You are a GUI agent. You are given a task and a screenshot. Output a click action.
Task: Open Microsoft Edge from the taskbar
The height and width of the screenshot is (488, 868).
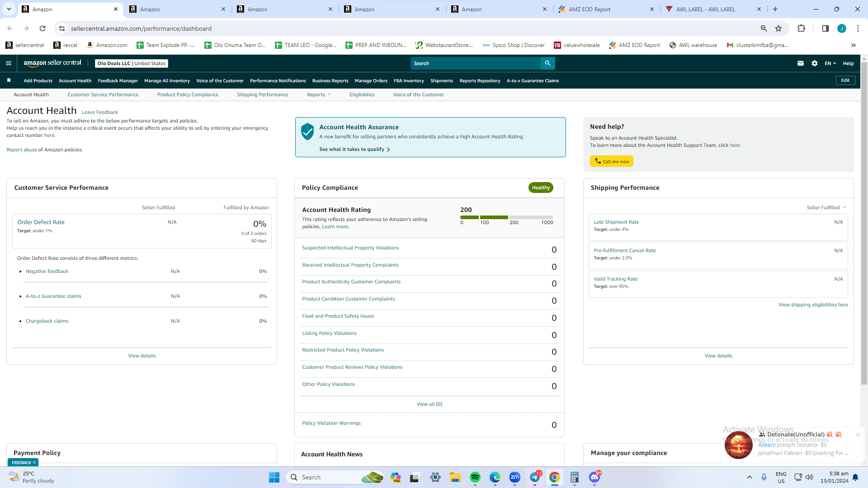tap(495, 477)
